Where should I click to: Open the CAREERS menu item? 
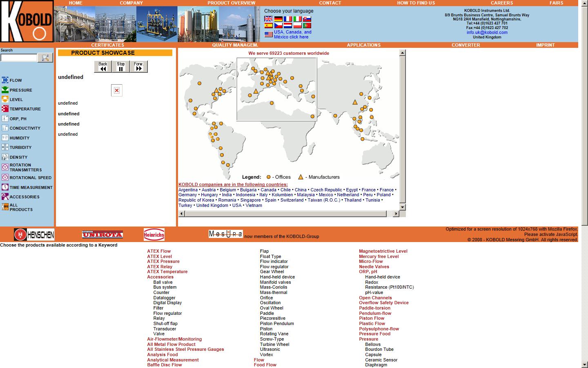[502, 3]
